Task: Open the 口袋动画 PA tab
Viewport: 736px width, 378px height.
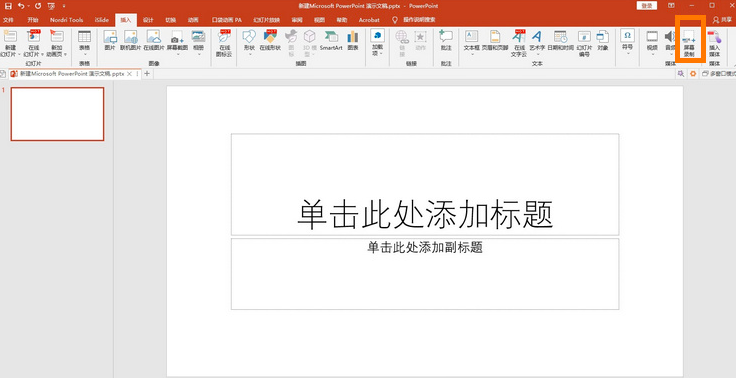Action: tap(227, 20)
